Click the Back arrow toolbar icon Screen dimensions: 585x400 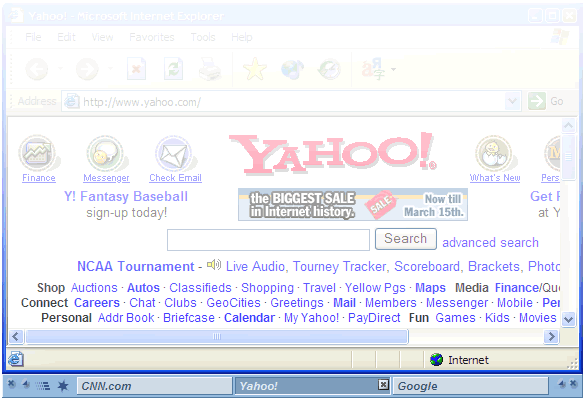(x=37, y=69)
